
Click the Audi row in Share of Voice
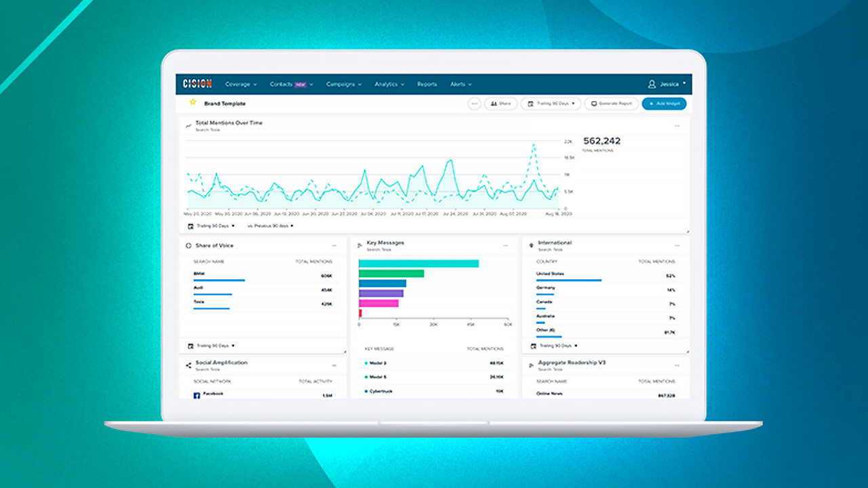click(263, 290)
